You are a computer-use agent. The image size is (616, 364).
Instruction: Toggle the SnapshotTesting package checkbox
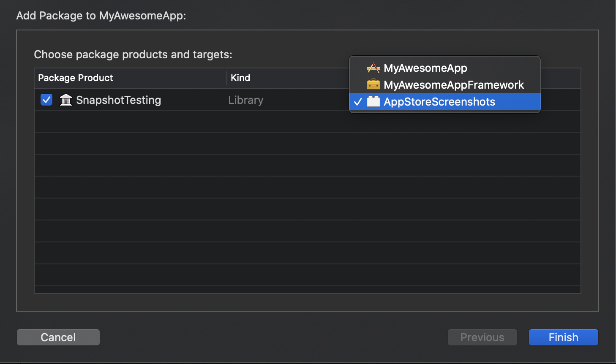[46, 100]
